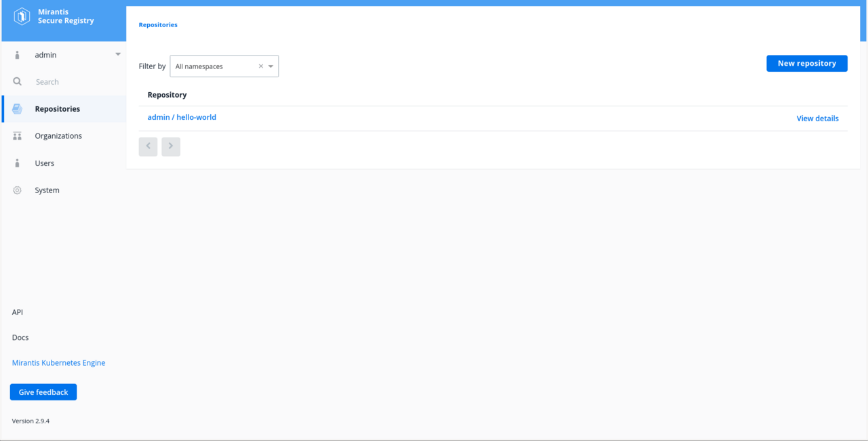The image size is (868, 441).
Task: Open the admin / hello-world repository link
Action: [x=182, y=117]
